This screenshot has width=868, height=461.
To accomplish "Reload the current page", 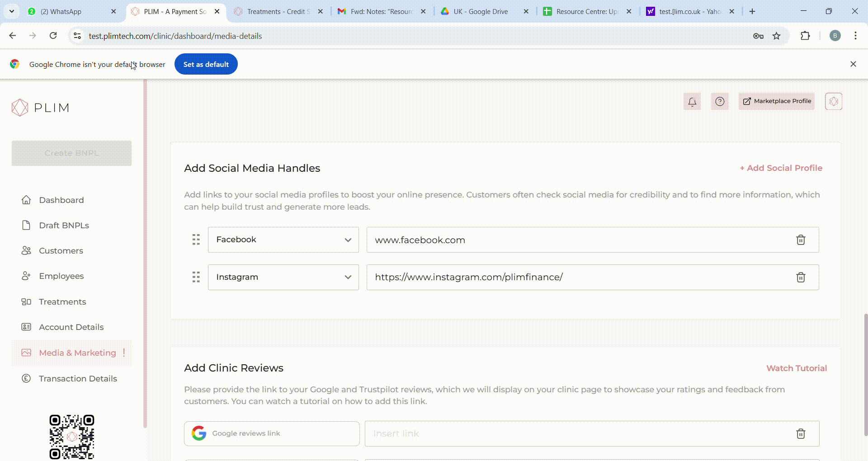I will pos(53,36).
